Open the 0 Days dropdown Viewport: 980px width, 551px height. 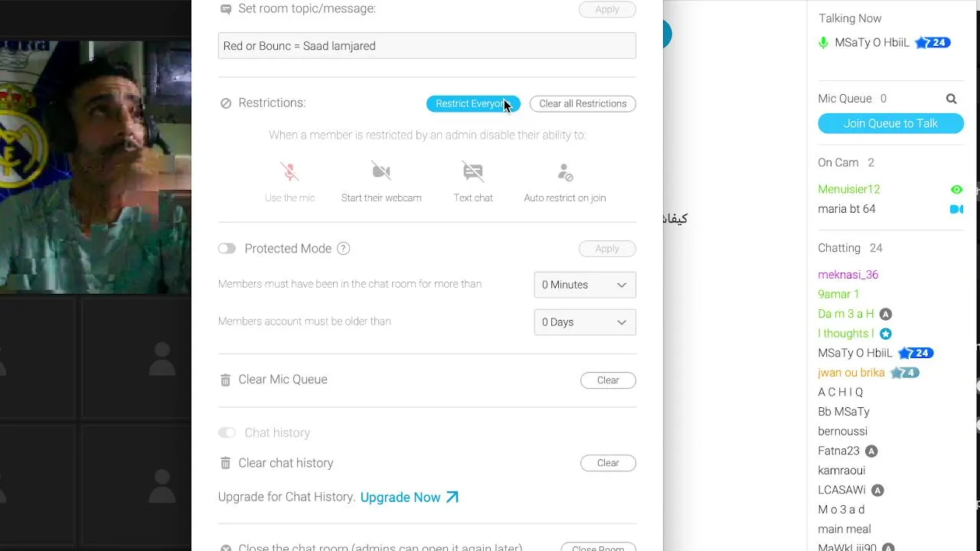(584, 322)
